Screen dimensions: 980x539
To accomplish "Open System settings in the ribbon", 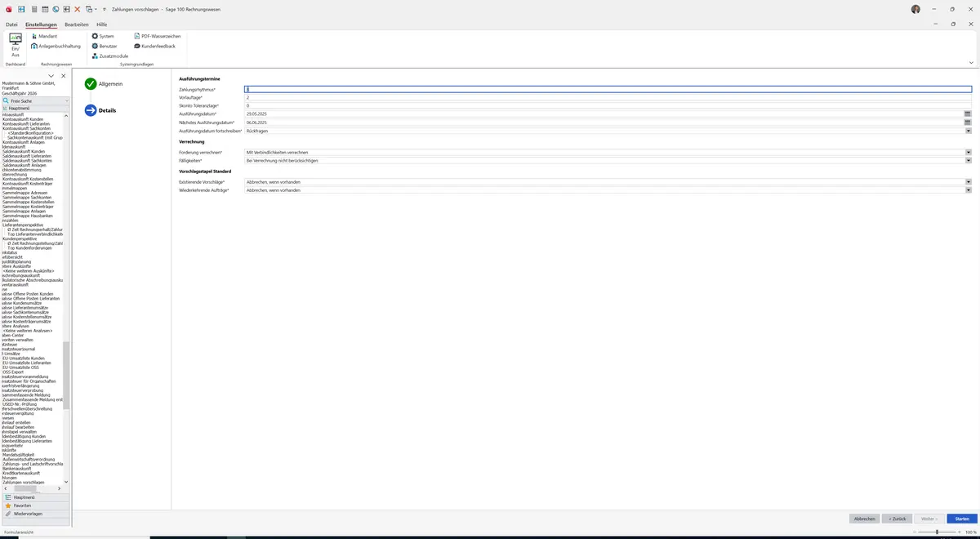I will pyautogui.click(x=103, y=36).
